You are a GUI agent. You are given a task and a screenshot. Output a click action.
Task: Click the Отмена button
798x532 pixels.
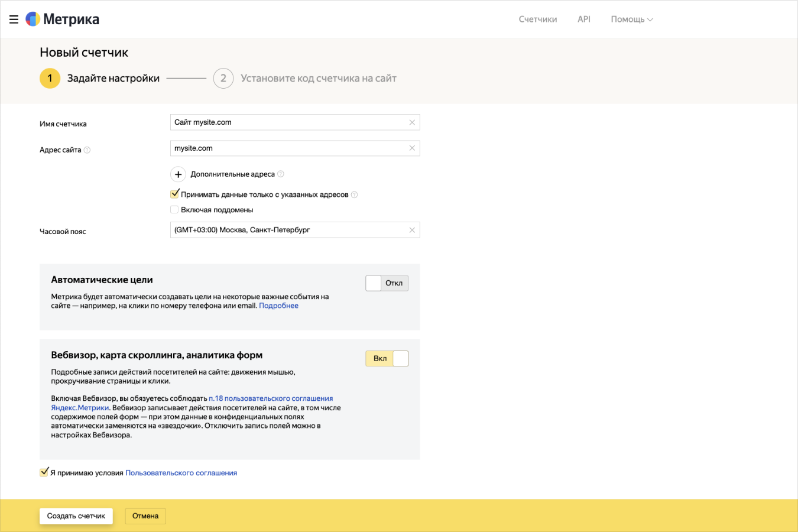point(145,516)
